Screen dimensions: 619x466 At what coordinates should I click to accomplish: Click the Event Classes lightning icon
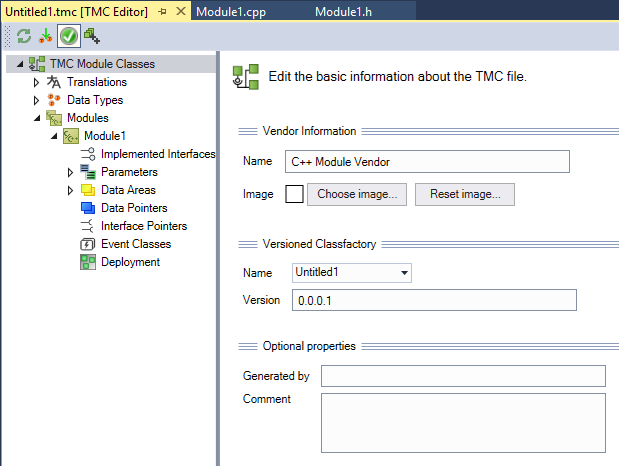87,244
